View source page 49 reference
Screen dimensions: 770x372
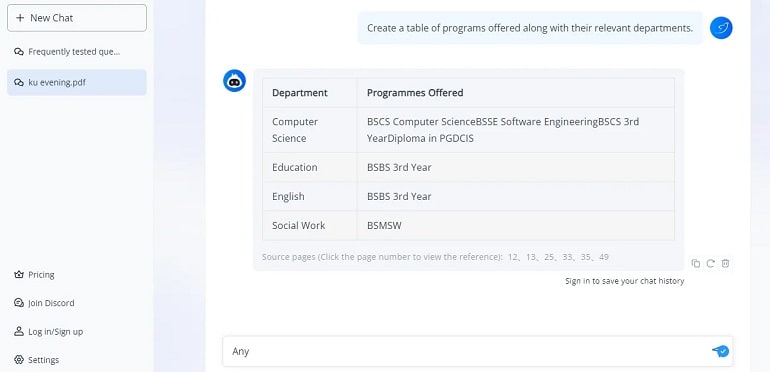604,257
